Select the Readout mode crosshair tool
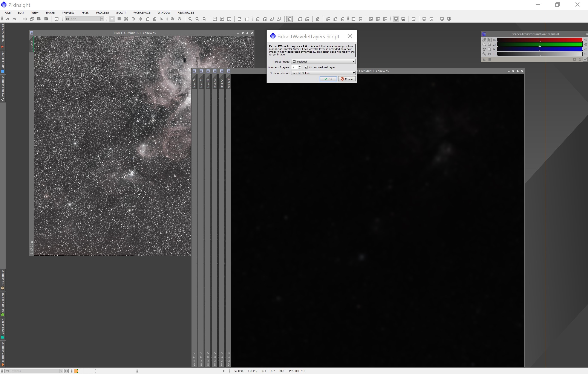This screenshot has height=374, width=588. (112, 19)
